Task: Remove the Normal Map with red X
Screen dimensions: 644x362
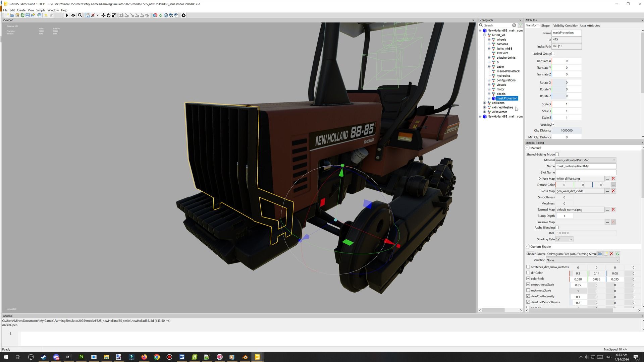Action: pyautogui.click(x=613, y=210)
